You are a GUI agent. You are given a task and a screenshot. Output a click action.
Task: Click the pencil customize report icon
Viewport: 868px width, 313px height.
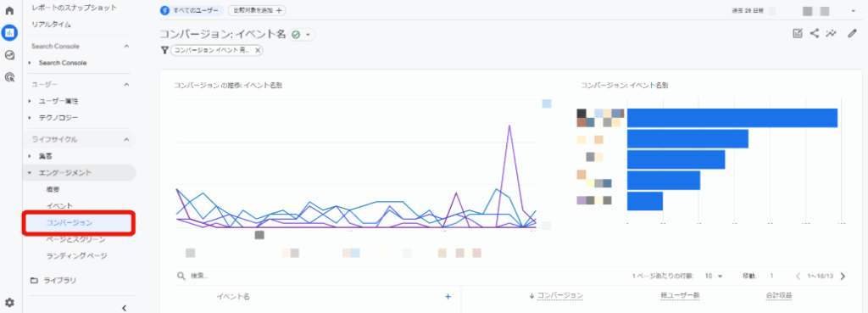(x=852, y=33)
